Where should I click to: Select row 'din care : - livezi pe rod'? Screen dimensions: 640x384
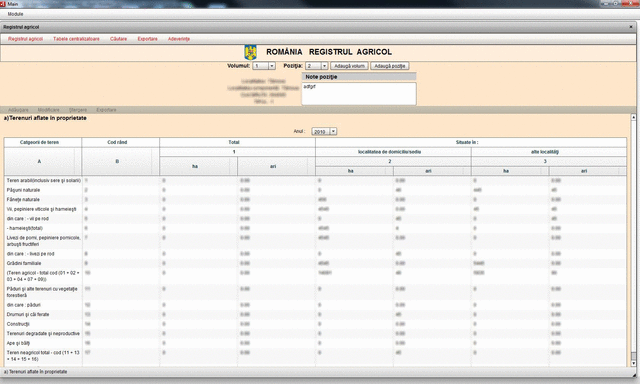(x=315, y=254)
